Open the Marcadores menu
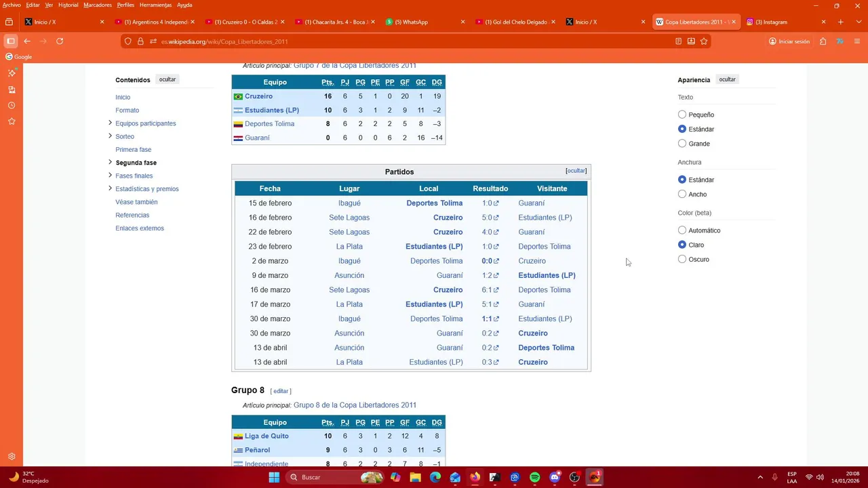Screen dimensions: 868x488 (x=98, y=5)
